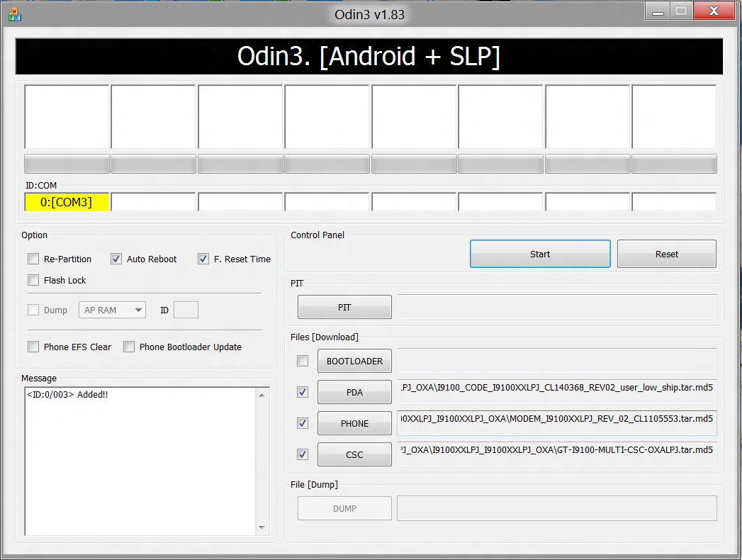Image resolution: width=742 pixels, height=560 pixels.
Task: Open the AP RAM dropdown
Action: click(x=112, y=310)
